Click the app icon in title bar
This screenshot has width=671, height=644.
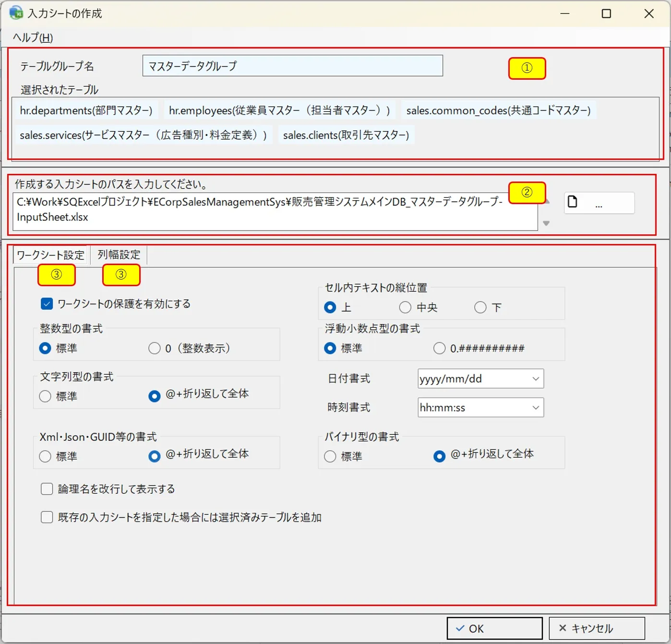pyautogui.click(x=16, y=13)
